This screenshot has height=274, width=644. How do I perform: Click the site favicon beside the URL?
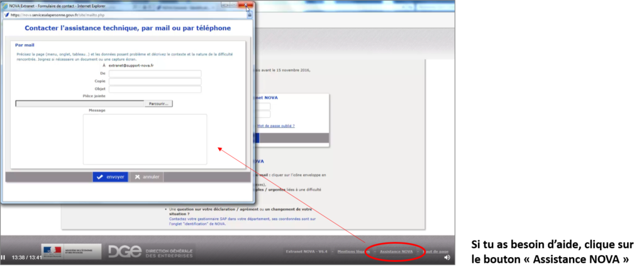pyautogui.click(x=6, y=14)
